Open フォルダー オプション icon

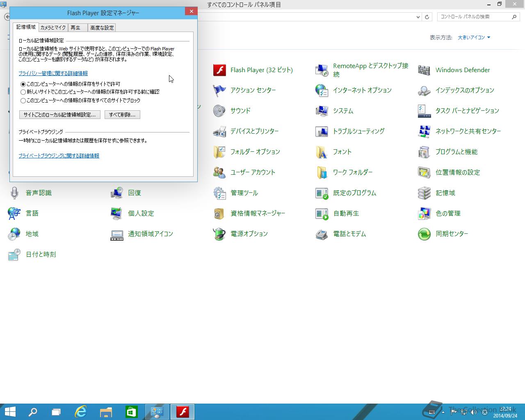point(219,152)
